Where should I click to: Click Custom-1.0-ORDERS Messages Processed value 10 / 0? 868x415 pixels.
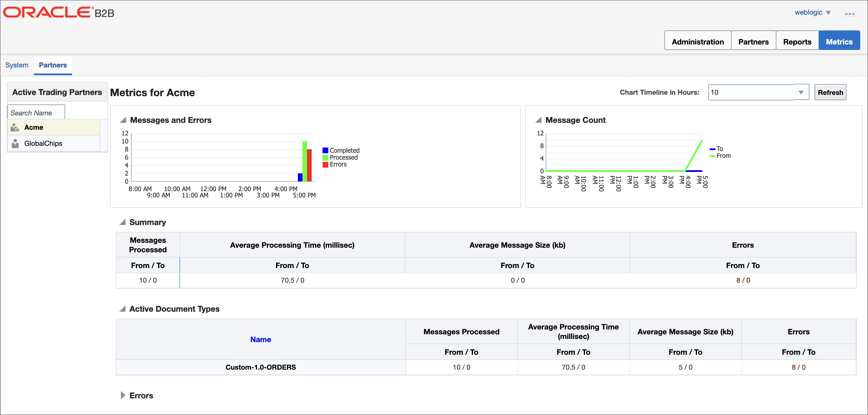[461, 367]
